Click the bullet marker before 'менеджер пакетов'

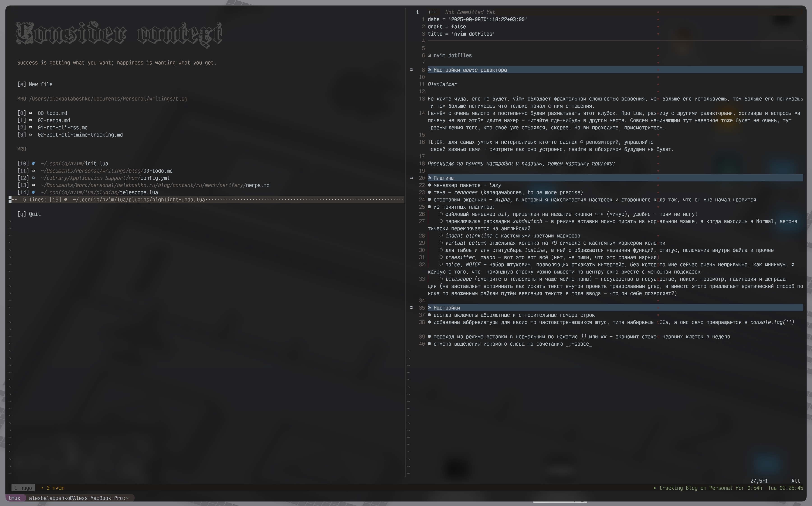coord(429,185)
